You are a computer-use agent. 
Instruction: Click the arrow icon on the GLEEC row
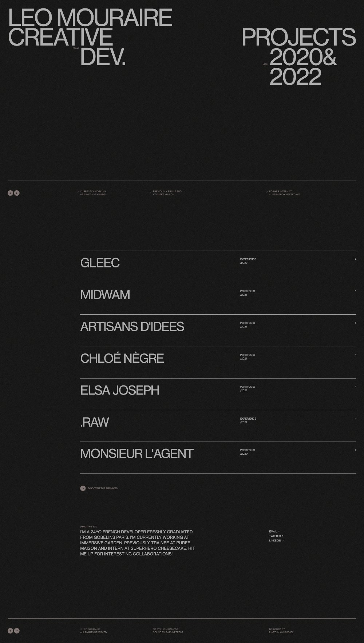(x=355, y=259)
